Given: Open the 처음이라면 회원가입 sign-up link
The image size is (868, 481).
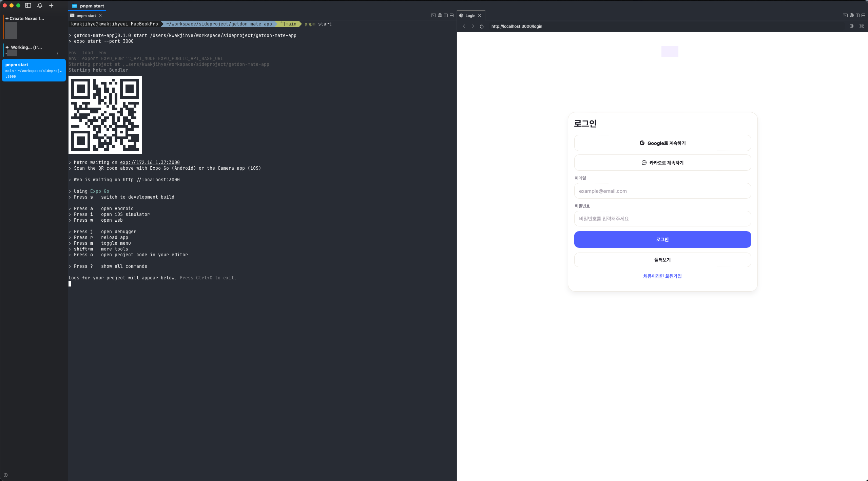Looking at the screenshot, I should [x=662, y=276].
